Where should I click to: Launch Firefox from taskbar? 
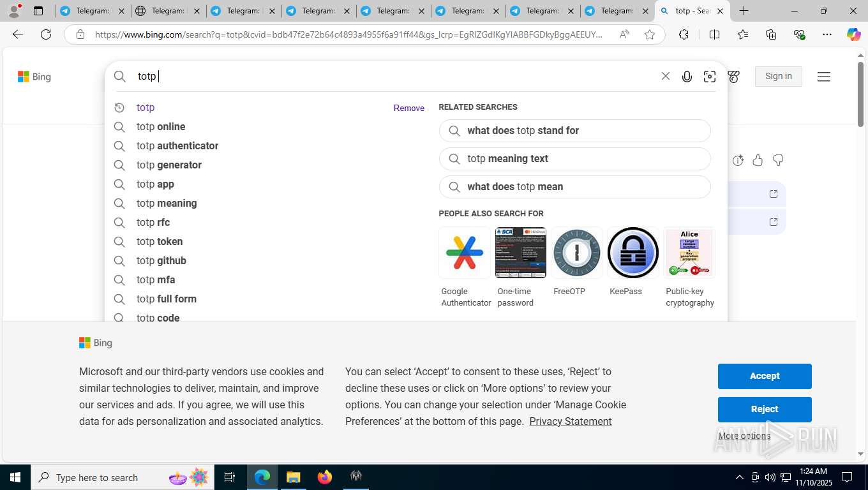[325, 477]
